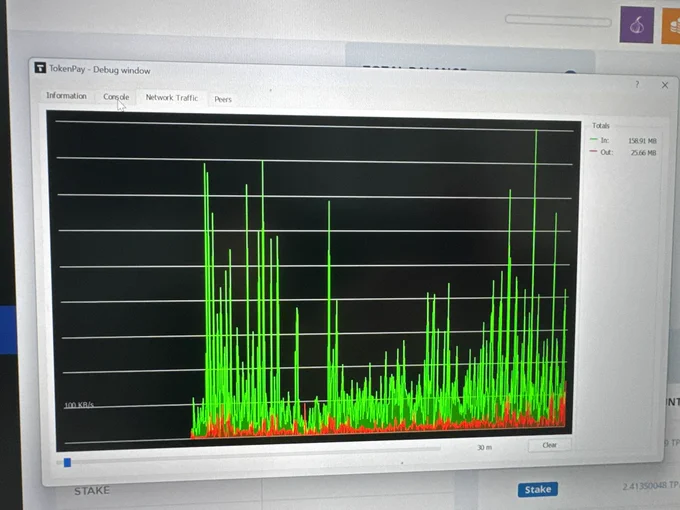
Task: Click the top search field in main window
Action: 559,20
